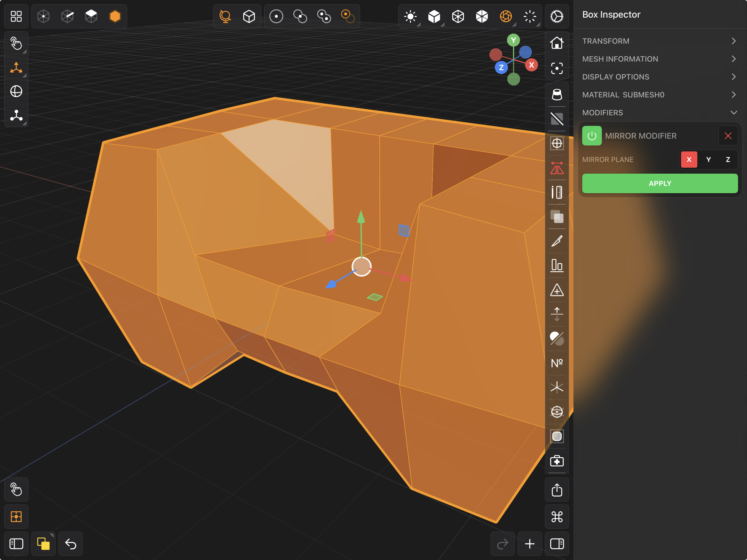Screen dimensions: 747x560
Task: Click the frame selection focus icon
Action: (x=557, y=69)
